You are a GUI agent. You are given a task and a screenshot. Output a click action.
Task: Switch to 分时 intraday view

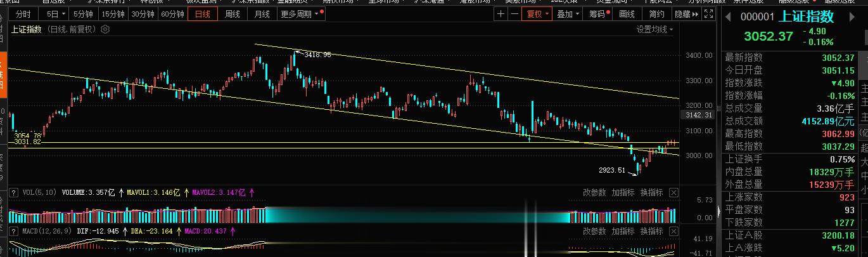23,14
